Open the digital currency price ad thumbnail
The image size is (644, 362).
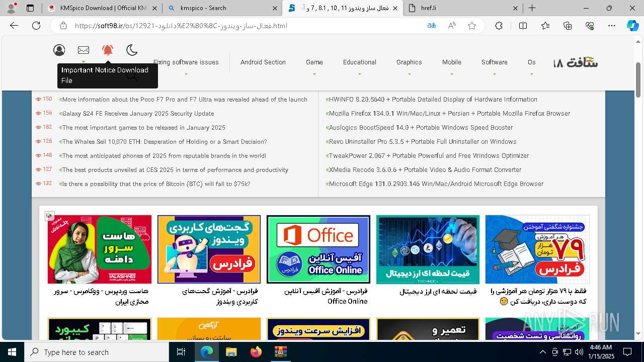point(428,249)
